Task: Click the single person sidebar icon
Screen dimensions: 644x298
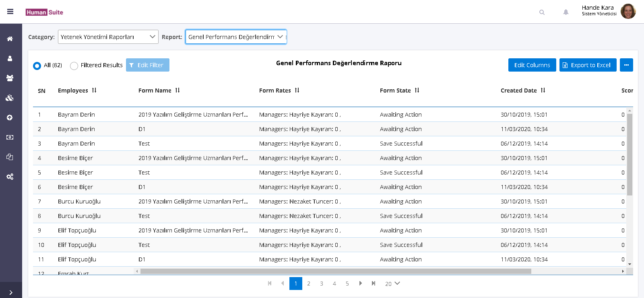Action: pyautogui.click(x=10, y=59)
